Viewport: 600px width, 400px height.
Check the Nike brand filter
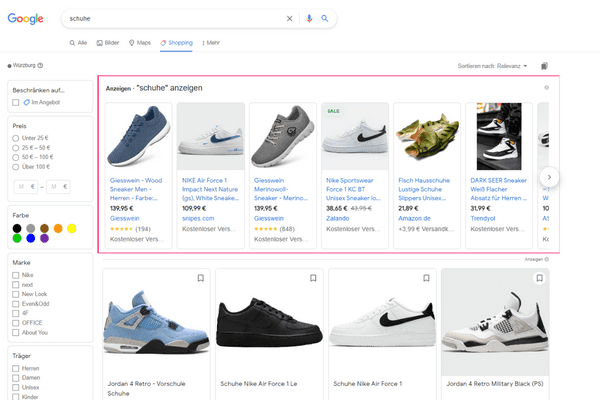coord(16,275)
